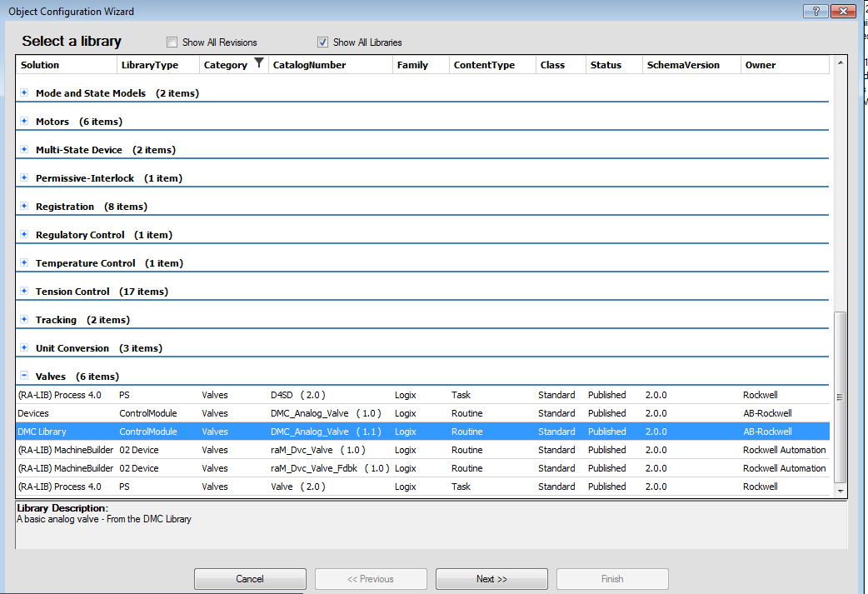The image size is (868, 594).
Task: Expand the Unit Conversion group
Action: [x=24, y=347]
